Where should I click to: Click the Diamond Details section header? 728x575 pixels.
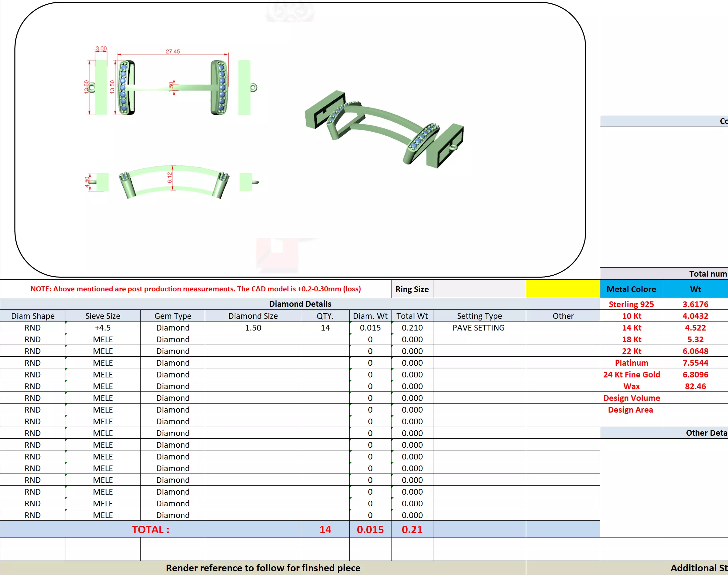pos(300,304)
